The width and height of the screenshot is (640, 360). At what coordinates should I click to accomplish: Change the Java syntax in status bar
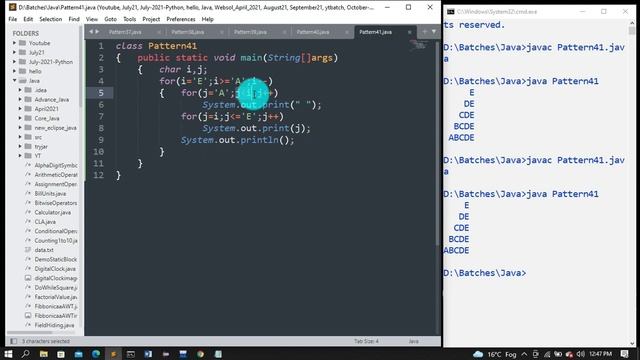click(413, 341)
